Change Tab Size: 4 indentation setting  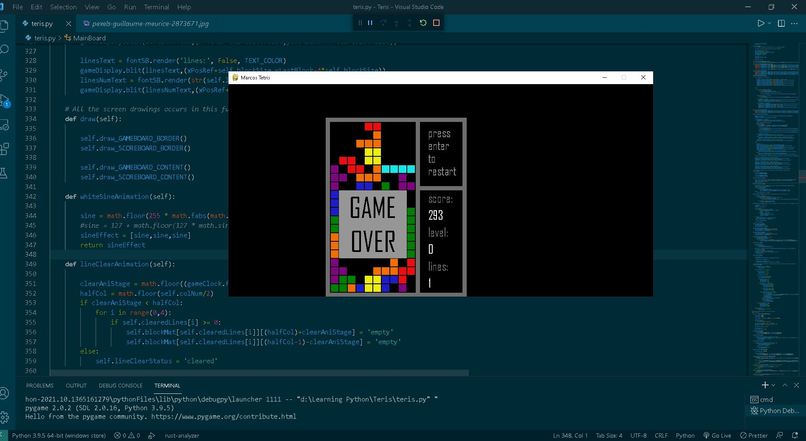click(x=609, y=435)
